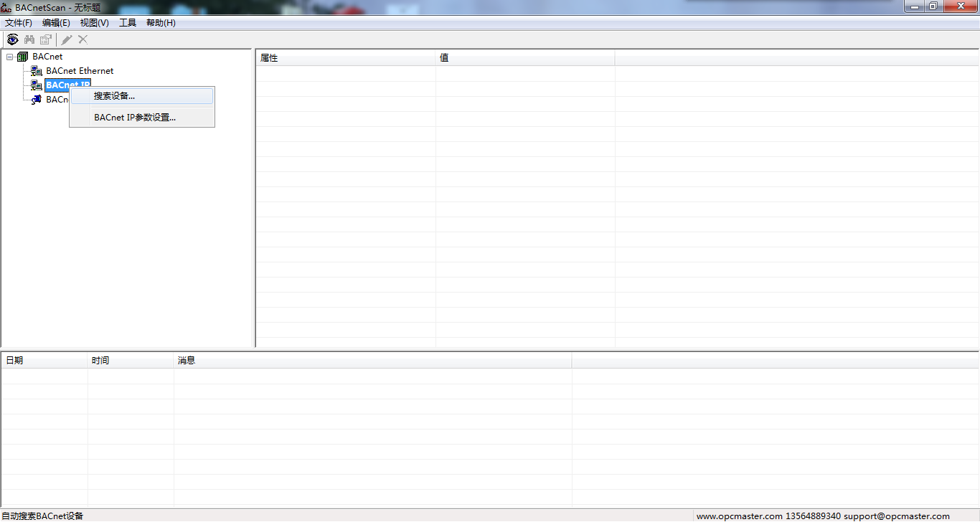Choose BACnet IP参数设置... from context menu

point(135,118)
